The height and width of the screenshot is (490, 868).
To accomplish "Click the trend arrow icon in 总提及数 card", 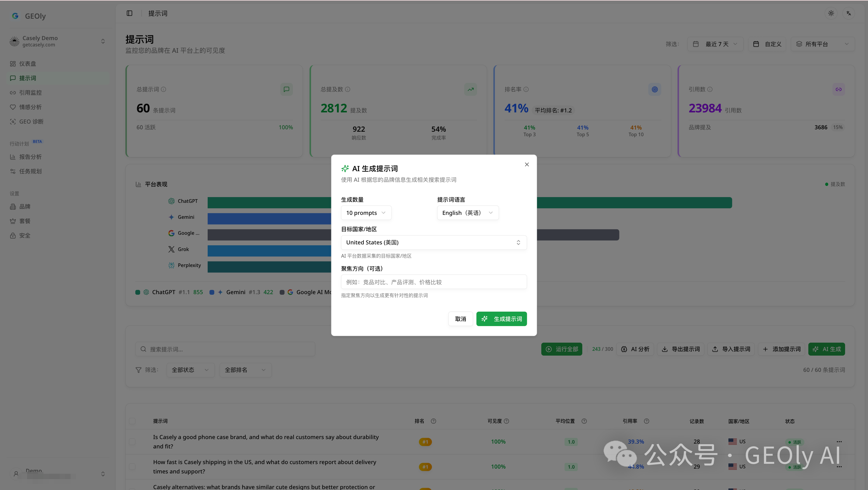I will click(x=470, y=89).
